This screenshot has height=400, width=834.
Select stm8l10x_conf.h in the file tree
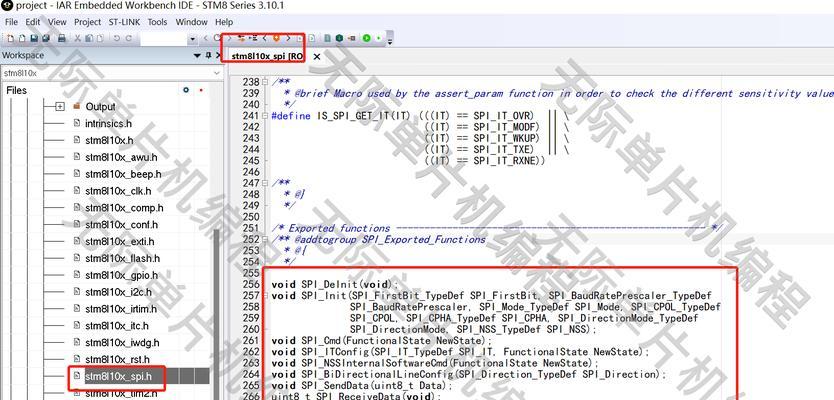[x=122, y=224]
